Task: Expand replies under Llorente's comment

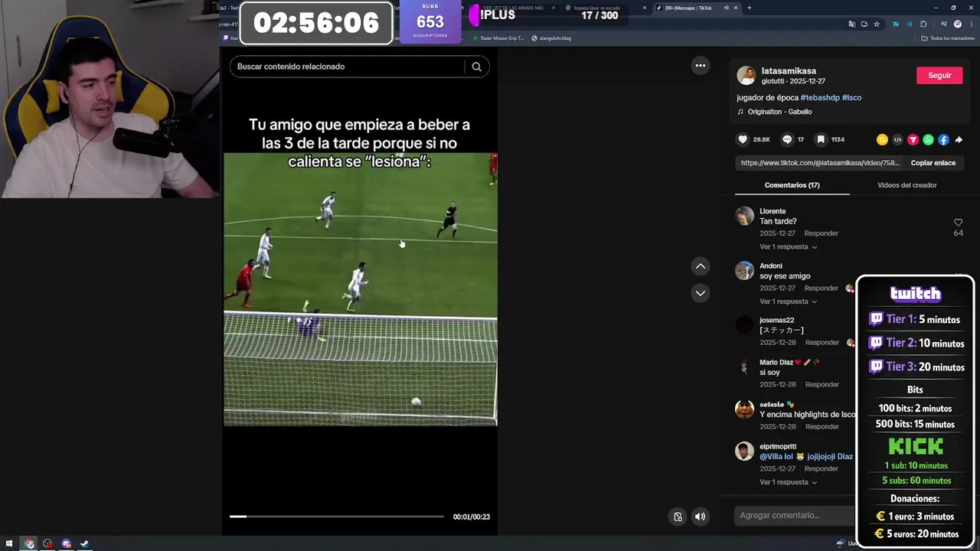Action: pos(788,247)
